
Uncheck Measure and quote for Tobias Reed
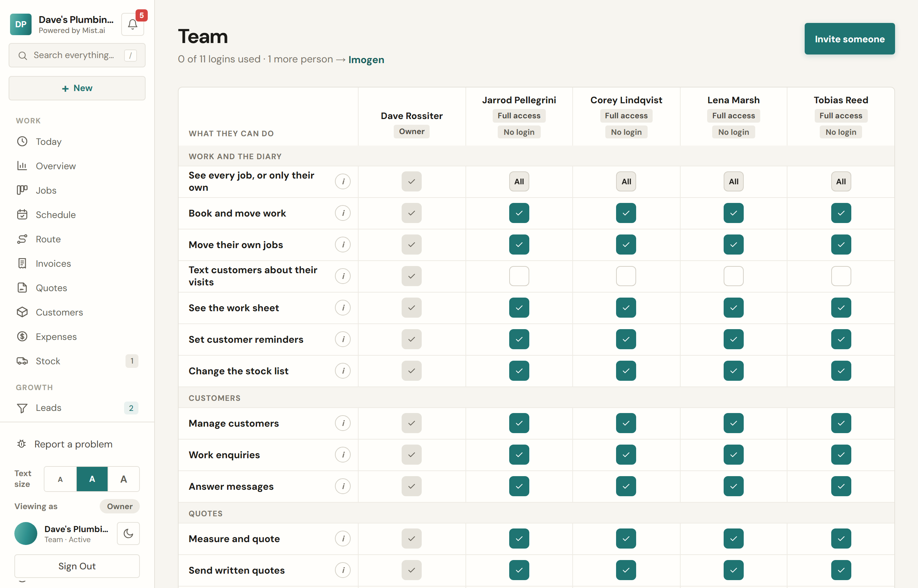pyautogui.click(x=841, y=539)
